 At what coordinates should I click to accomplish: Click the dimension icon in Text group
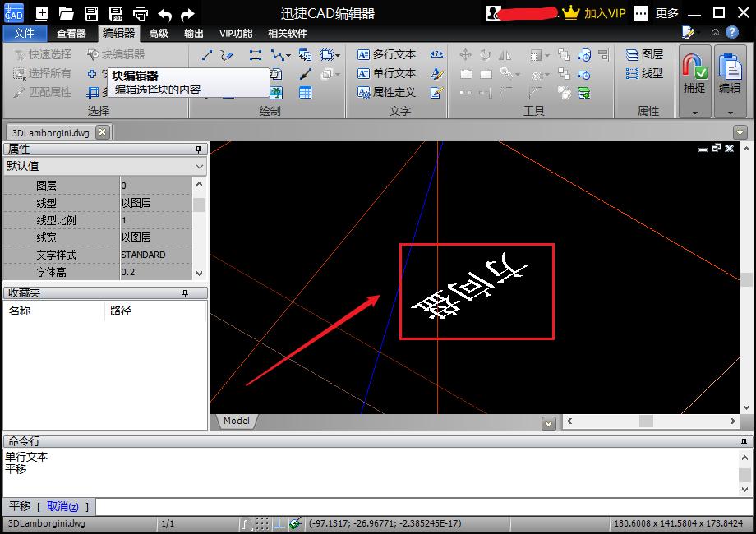click(x=436, y=54)
